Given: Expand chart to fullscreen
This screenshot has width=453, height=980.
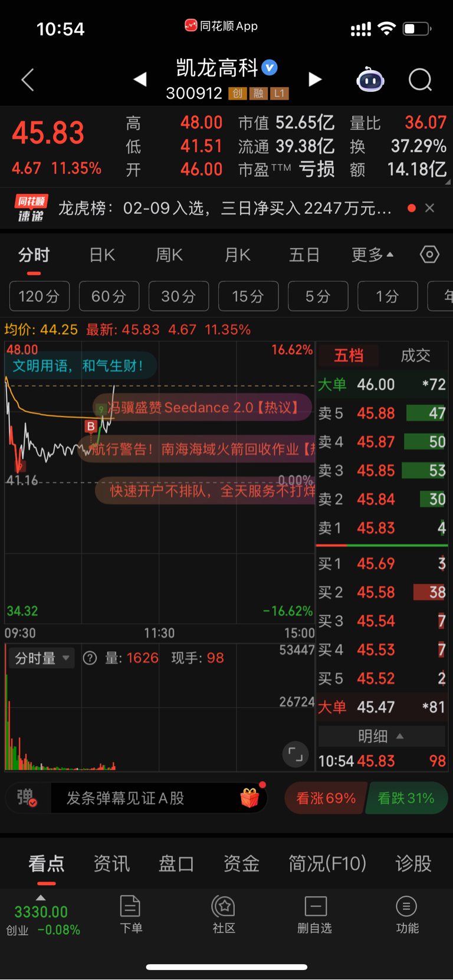Looking at the screenshot, I should (x=296, y=754).
